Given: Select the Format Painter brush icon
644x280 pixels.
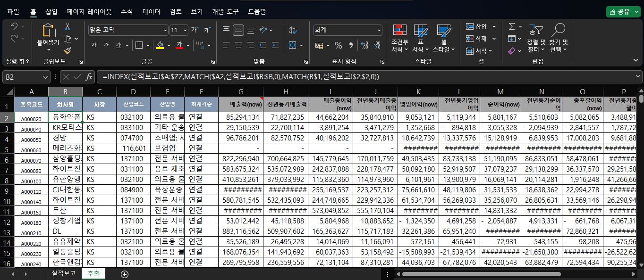Looking at the screenshot, I should pyautogui.click(x=68, y=50).
